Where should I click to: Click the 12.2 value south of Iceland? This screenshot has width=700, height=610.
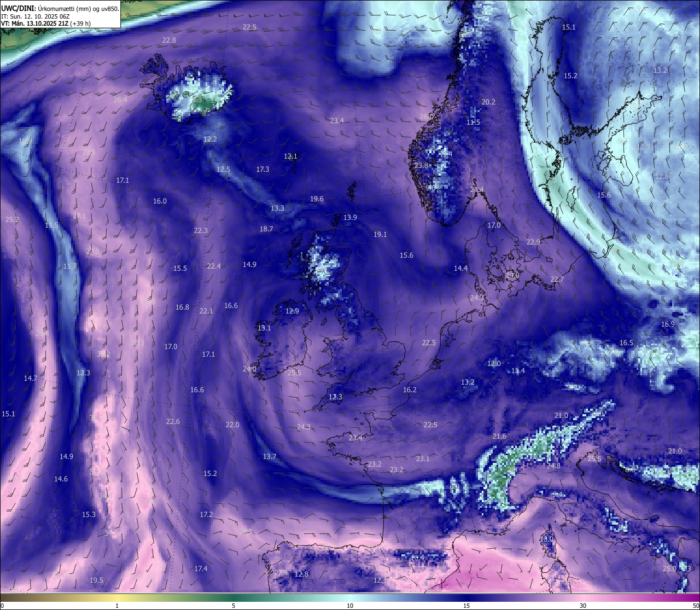tap(210, 139)
